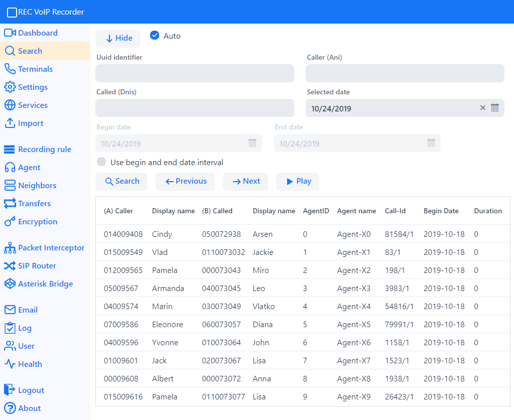
Task: Click the Terminals phone icon
Action: [x=10, y=69]
